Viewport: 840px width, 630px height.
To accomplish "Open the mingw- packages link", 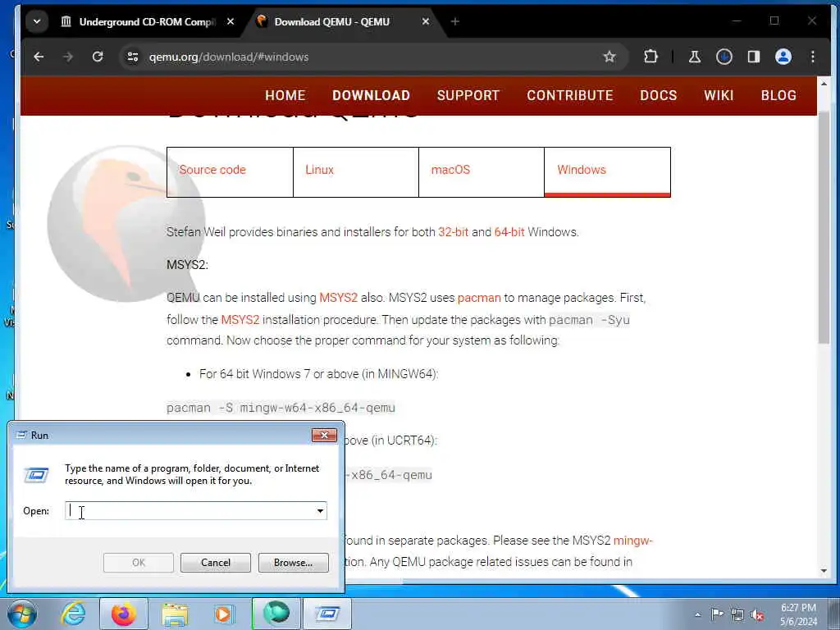I will 632,541.
